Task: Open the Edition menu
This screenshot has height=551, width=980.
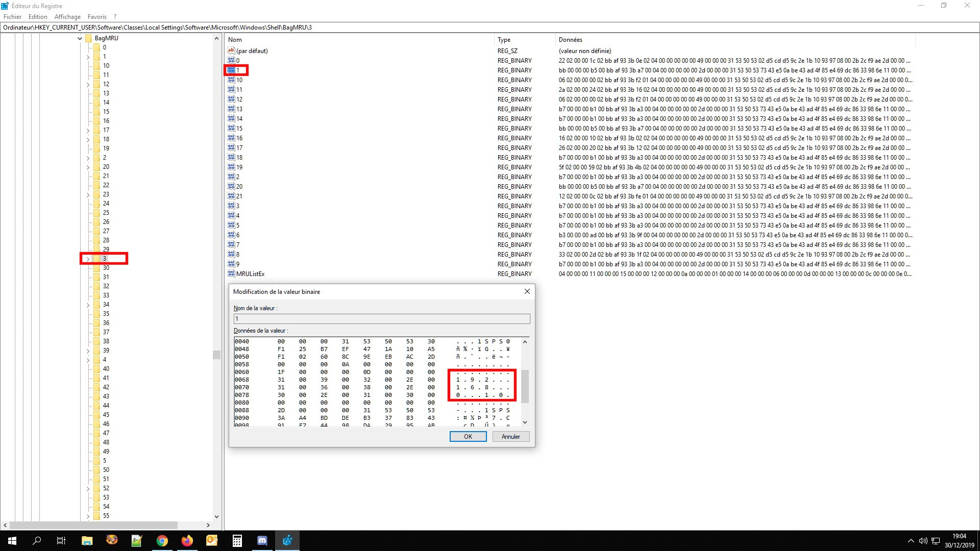Action: pyautogui.click(x=38, y=17)
